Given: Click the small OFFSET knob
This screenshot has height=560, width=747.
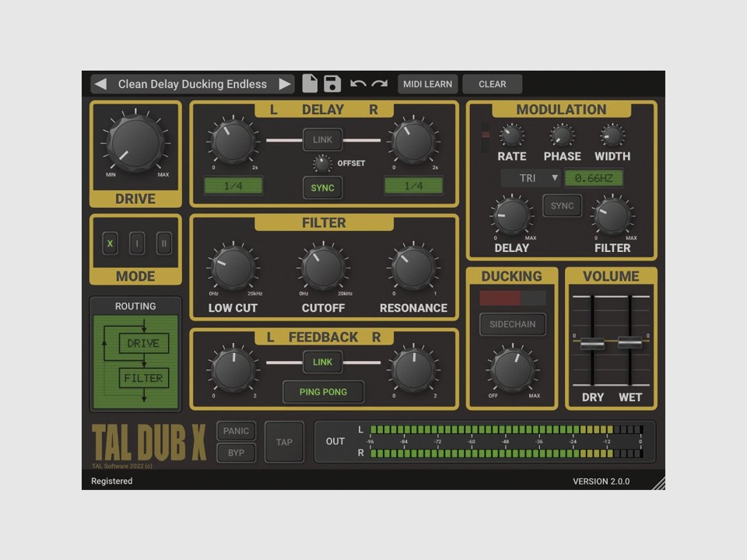Looking at the screenshot, I should tap(322, 164).
